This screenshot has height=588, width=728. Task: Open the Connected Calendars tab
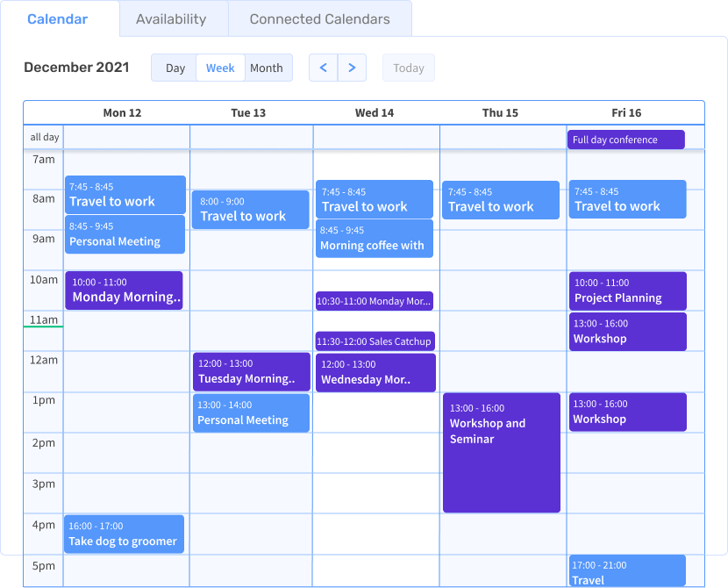319,19
